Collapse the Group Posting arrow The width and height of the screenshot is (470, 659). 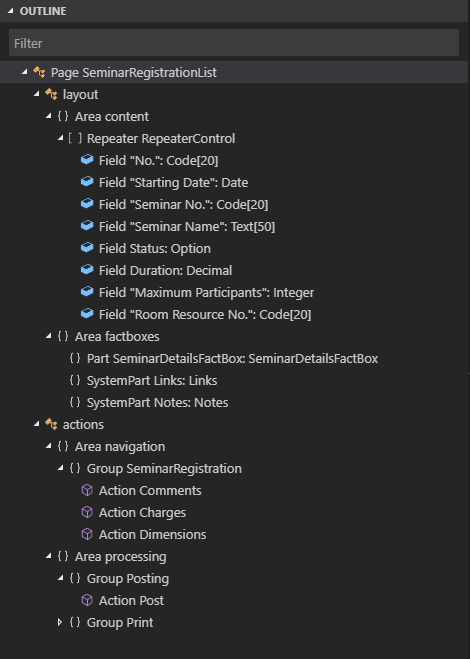60,578
